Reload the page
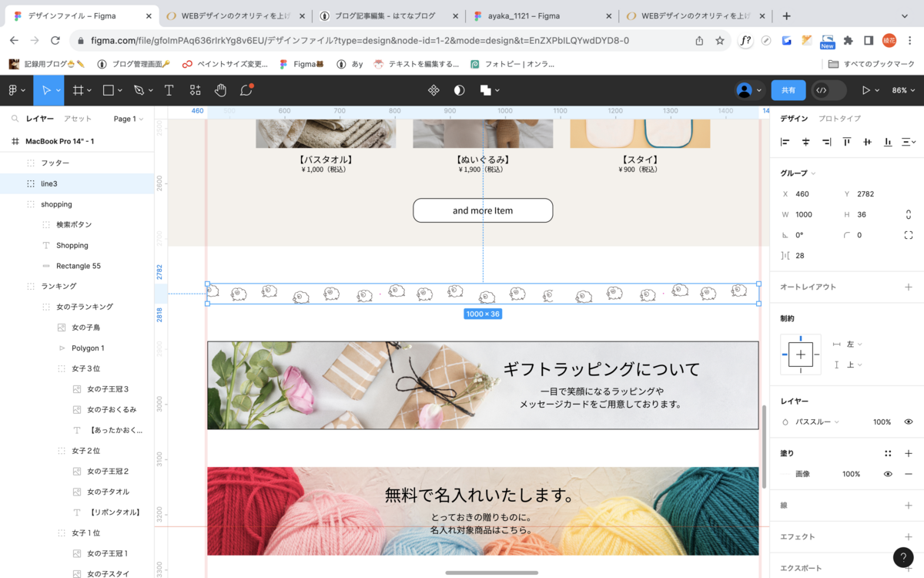 point(55,41)
